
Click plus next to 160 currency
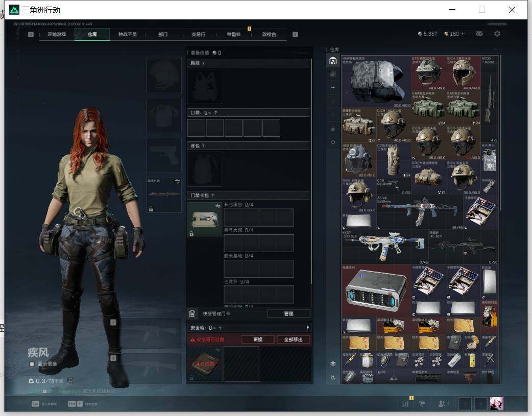click(x=463, y=34)
